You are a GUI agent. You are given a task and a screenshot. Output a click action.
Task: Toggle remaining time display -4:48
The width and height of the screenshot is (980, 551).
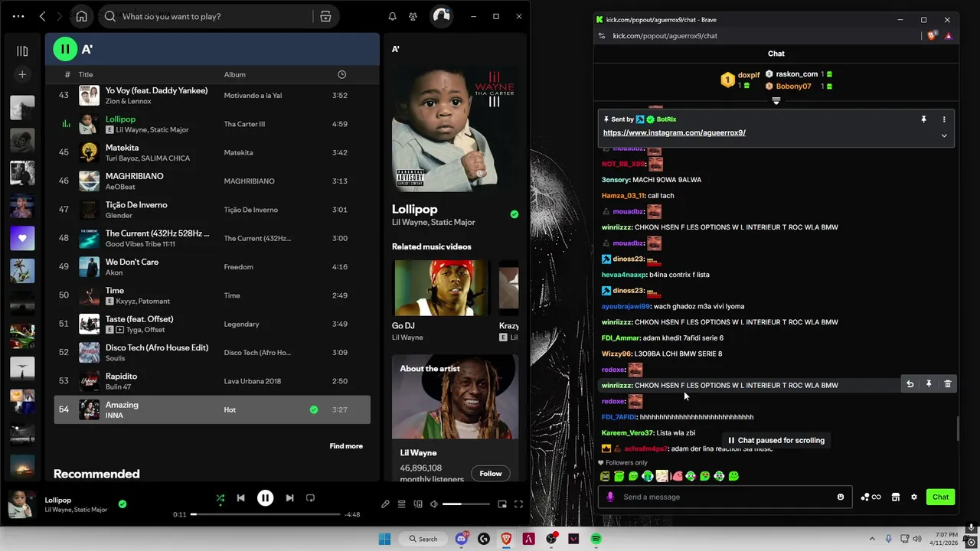[352, 514]
